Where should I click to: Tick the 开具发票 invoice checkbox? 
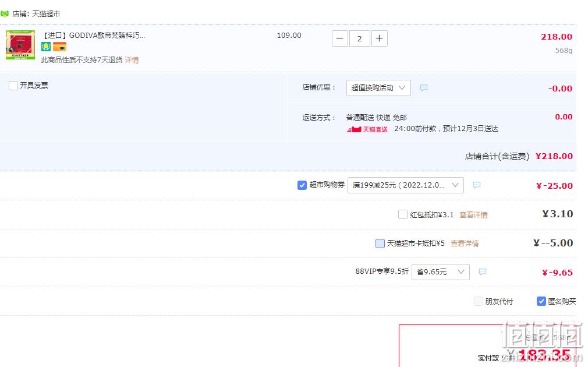coord(13,86)
